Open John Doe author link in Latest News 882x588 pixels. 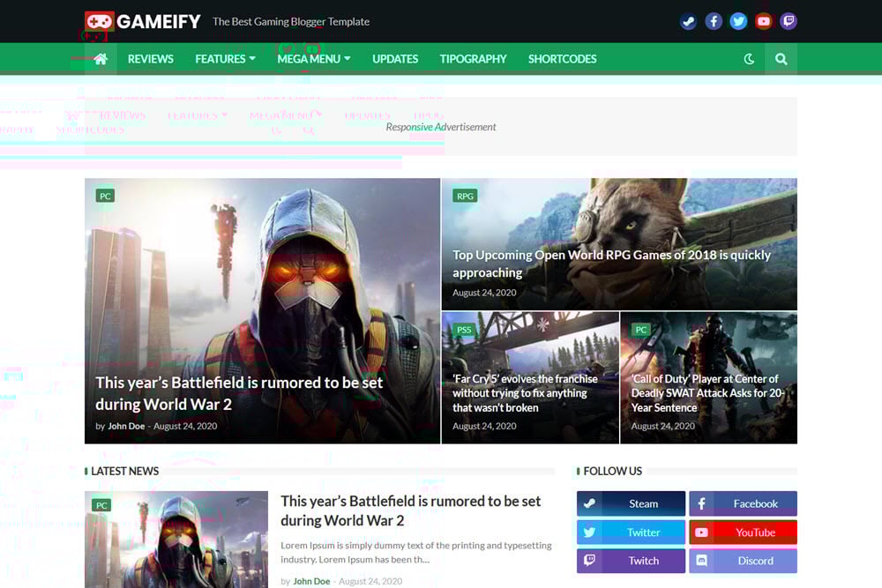click(311, 581)
